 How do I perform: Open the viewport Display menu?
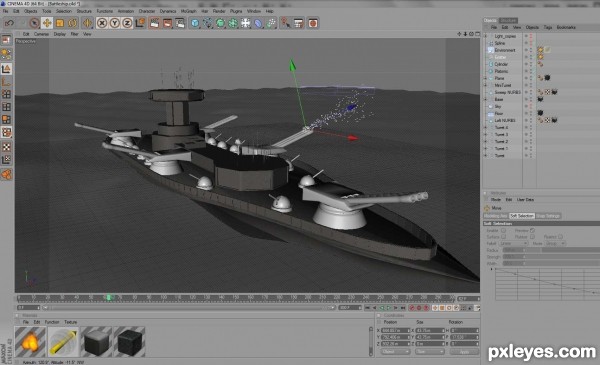pos(59,34)
